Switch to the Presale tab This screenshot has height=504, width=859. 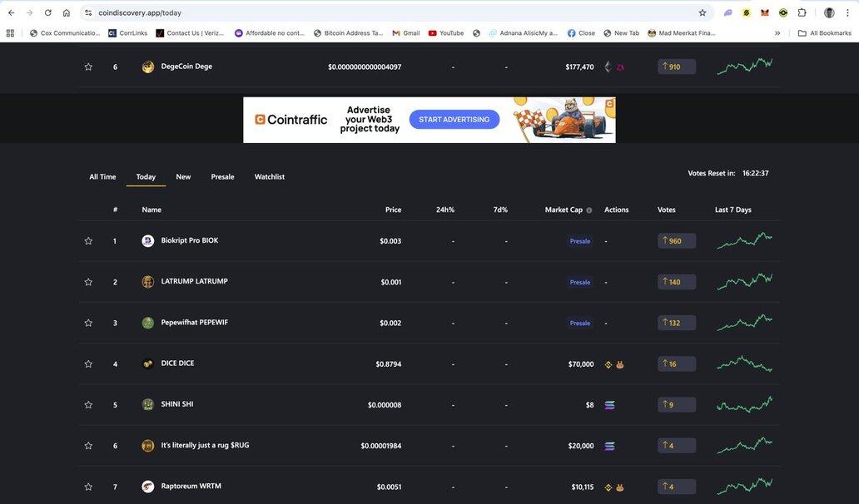point(222,177)
